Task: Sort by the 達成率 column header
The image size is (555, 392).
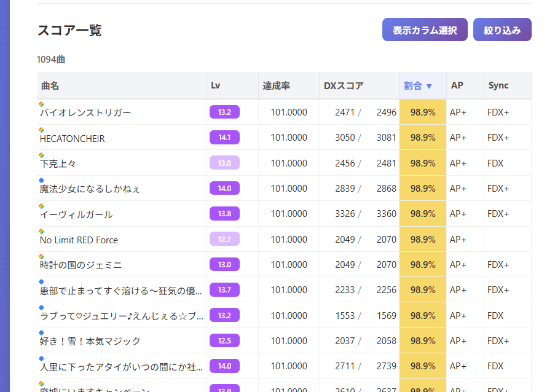Action: [289, 85]
